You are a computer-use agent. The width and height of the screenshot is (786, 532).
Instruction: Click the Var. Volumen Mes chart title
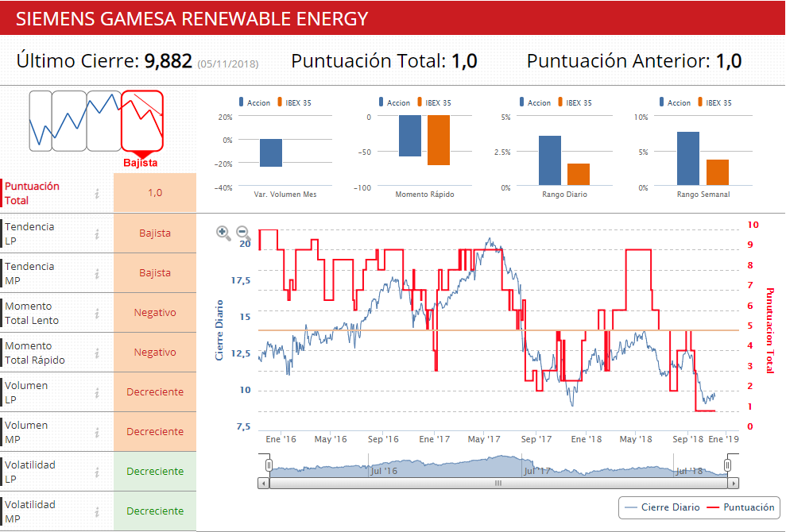pos(285,195)
